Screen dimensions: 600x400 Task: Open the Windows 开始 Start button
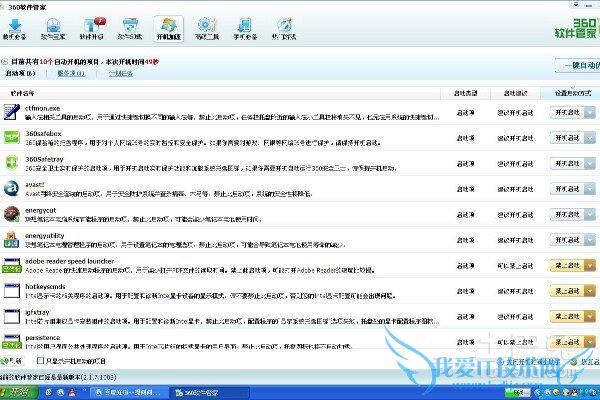click(x=19, y=393)
